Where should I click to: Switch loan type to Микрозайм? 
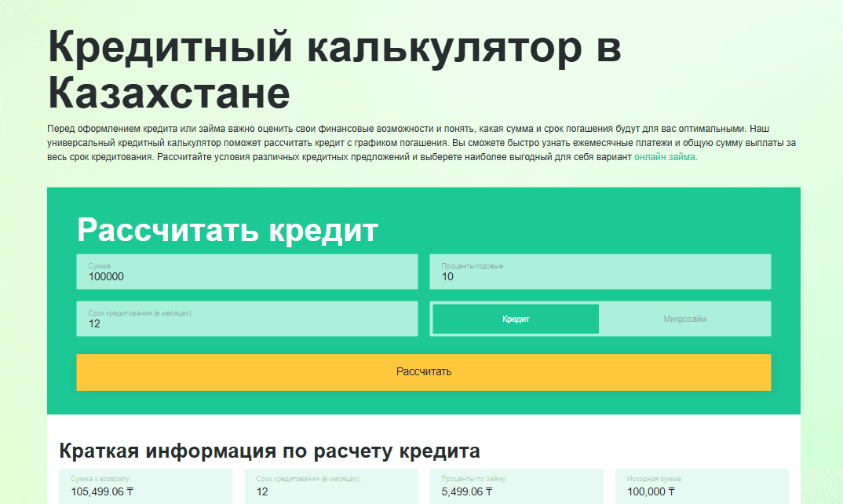(x=684, y=318)
